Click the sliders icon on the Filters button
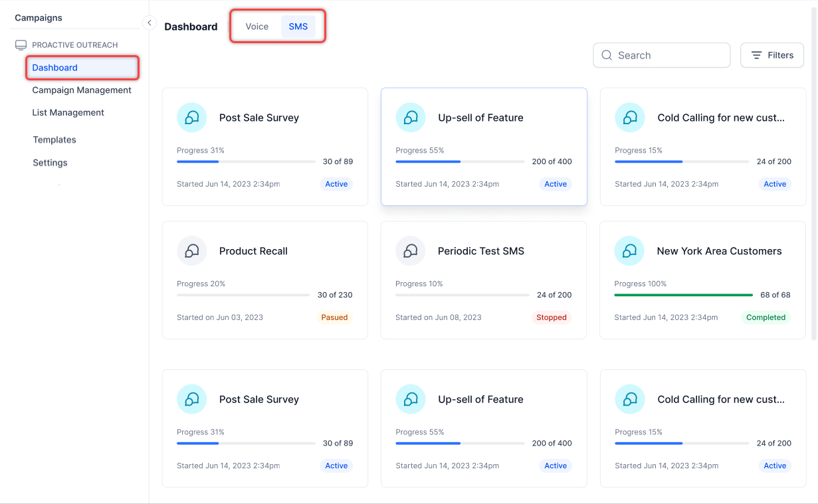 (757, 55)
